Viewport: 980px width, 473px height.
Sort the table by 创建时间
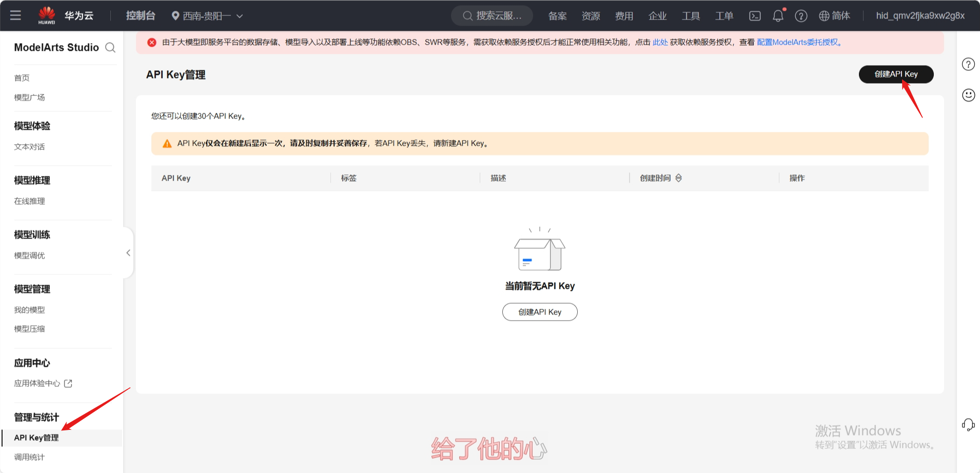coord(678,178)
